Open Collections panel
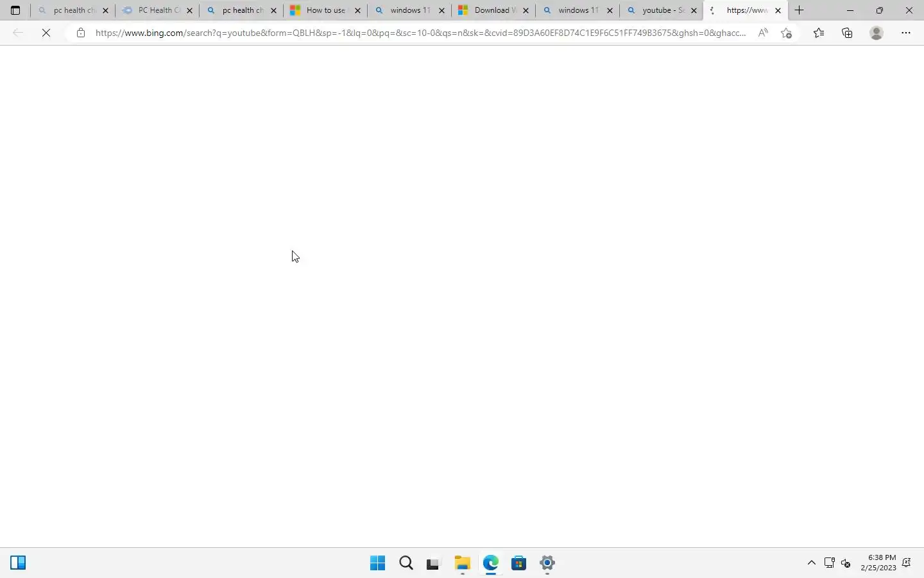This screenshot has width=924, height=578. click(847, 33)
